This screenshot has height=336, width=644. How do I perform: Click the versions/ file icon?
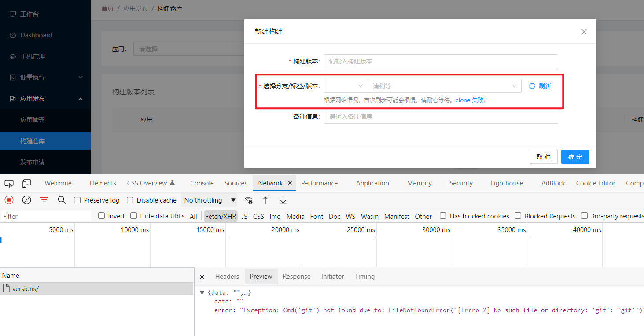[x=6, y=288]
